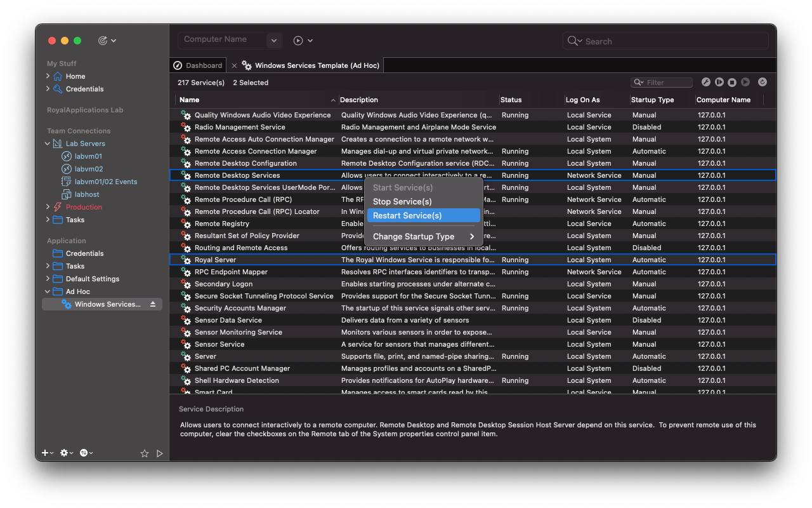Collapse the Lab Servers group
The height and width of the screenshot is (508, 812).
(x=47, y=144)
